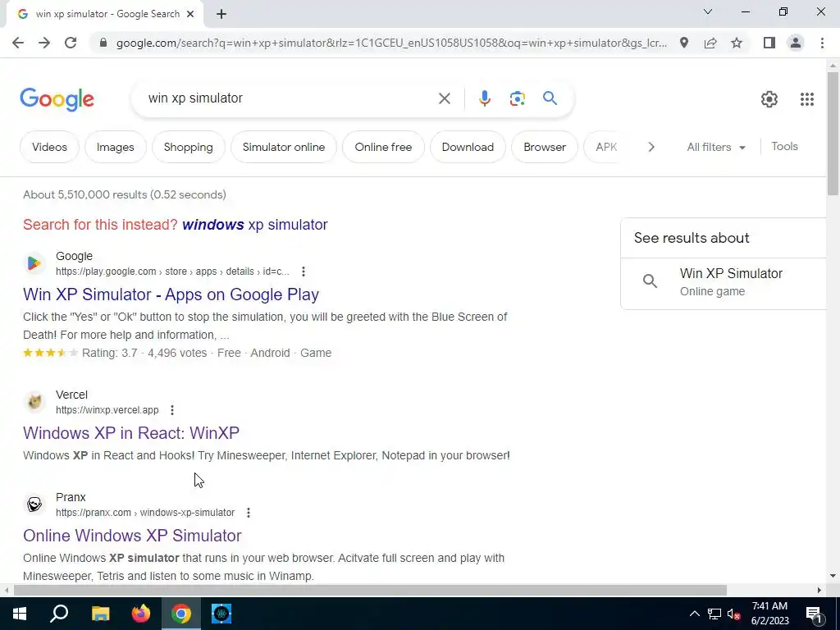Search by image with Google Lens
The height and width of the screenshot is (630, 840).
click(517, 98)
